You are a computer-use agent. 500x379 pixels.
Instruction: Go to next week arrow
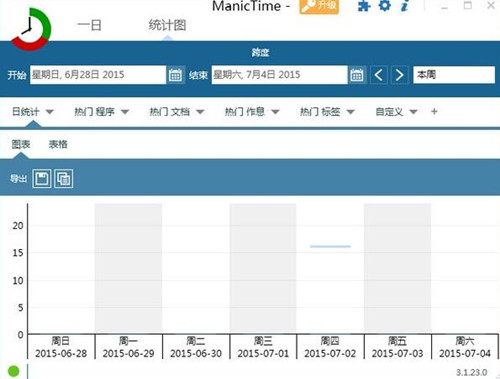point(399,75)
